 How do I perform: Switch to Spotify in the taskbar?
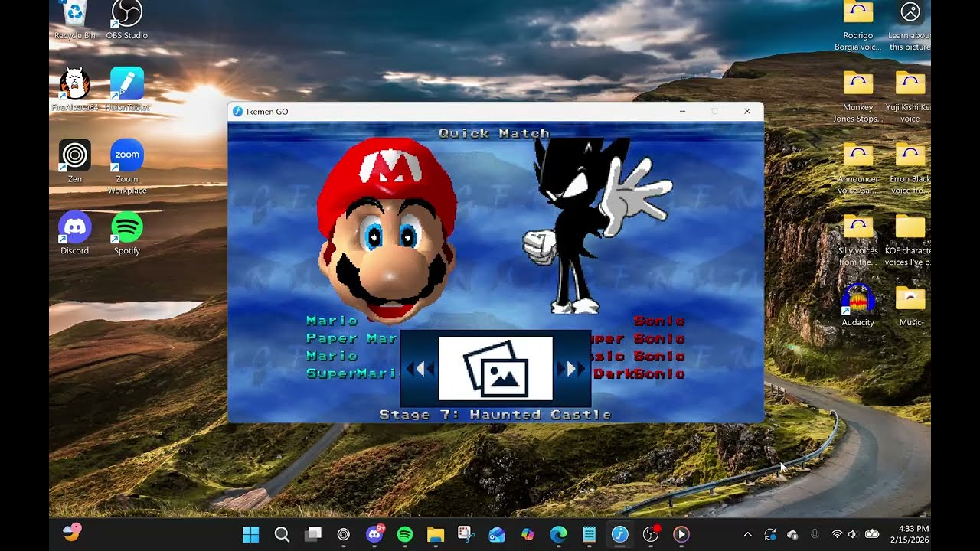click(405, 534)
